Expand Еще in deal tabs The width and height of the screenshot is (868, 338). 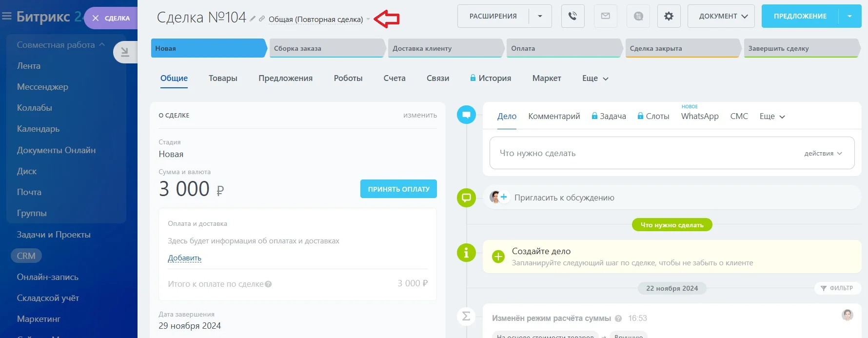pos(595,78)
